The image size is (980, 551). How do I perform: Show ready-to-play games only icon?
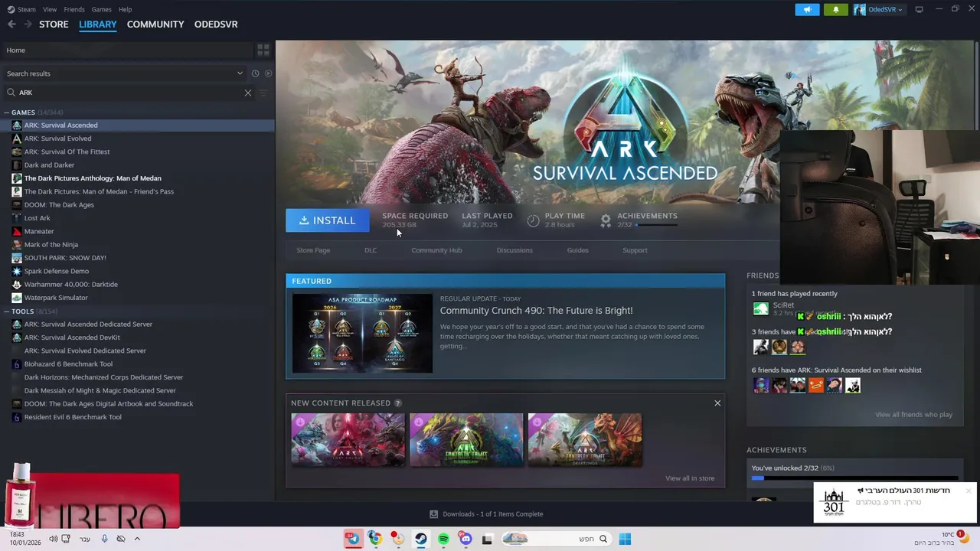(268, 73)
